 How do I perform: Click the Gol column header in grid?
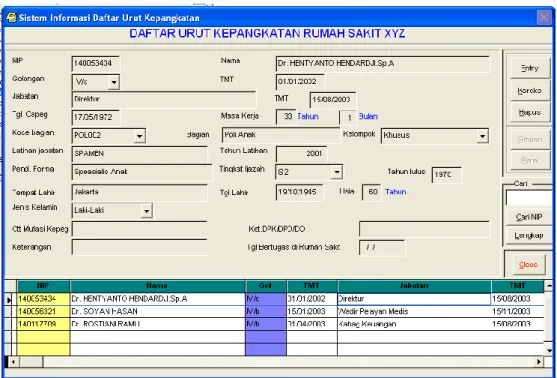point(265,286)
